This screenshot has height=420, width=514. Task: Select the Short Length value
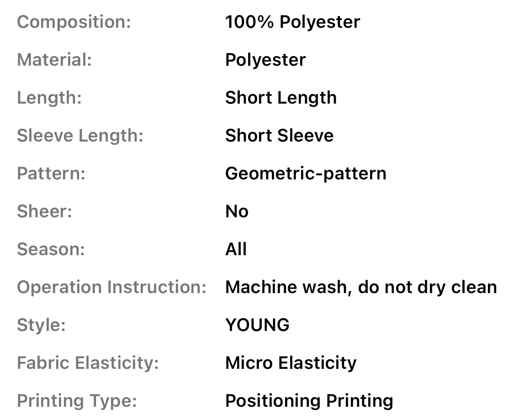(x=281, y=98)
